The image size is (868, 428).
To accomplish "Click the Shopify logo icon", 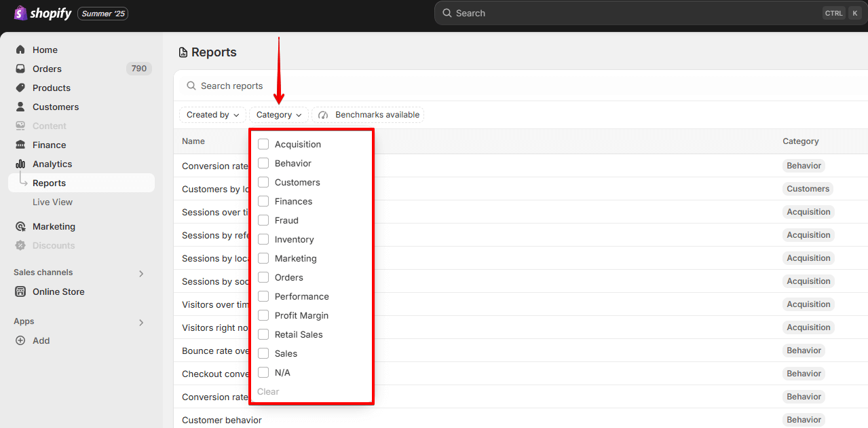I will (20, 13).
